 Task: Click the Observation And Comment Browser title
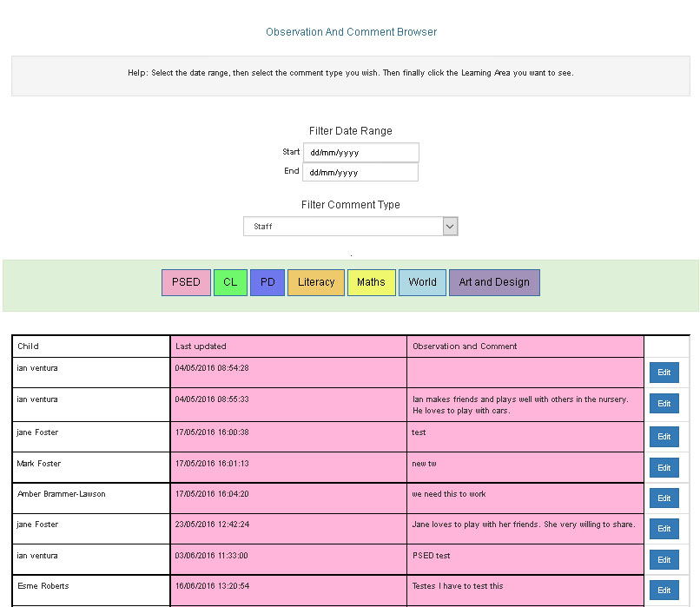pyautogui.click(x=352, y=32)
